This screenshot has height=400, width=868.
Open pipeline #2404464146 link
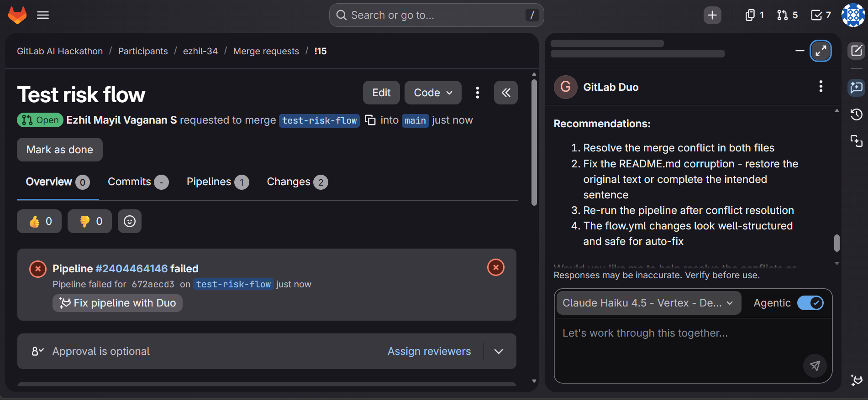click(x=132, y=269)
